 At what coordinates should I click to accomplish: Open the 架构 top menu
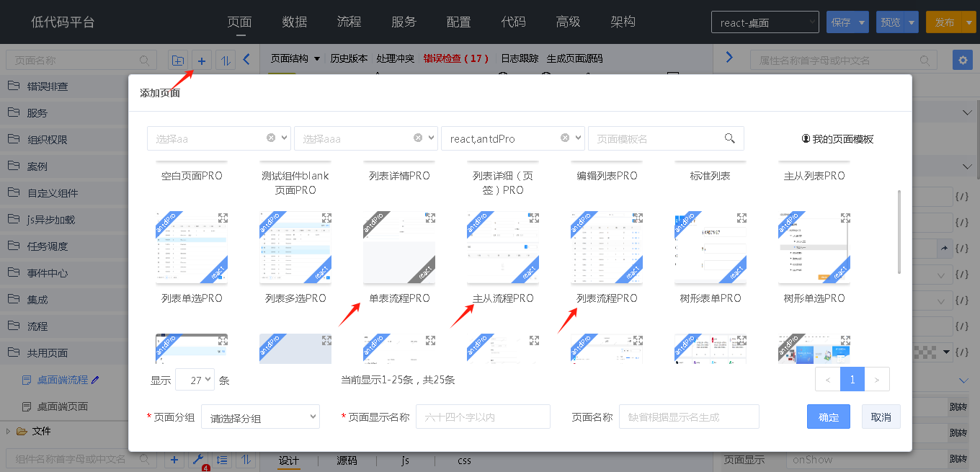click(x=623, y=22)
